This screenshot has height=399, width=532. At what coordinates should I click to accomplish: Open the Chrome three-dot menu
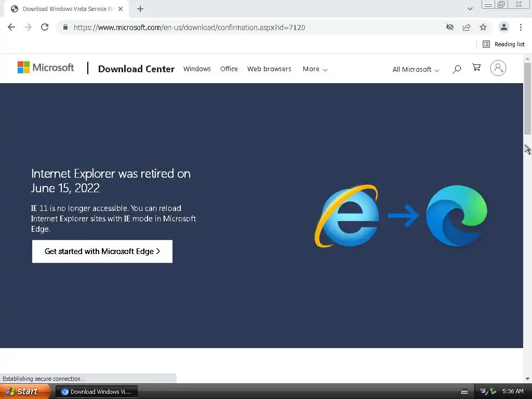[x=521, y=27]
